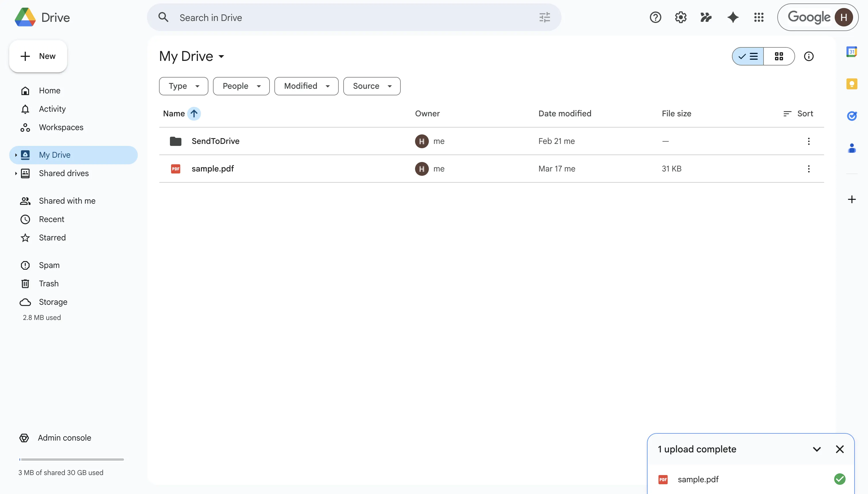The image size is (868, 494).
Task: Click the New button
Action: [x=38, y=56]
